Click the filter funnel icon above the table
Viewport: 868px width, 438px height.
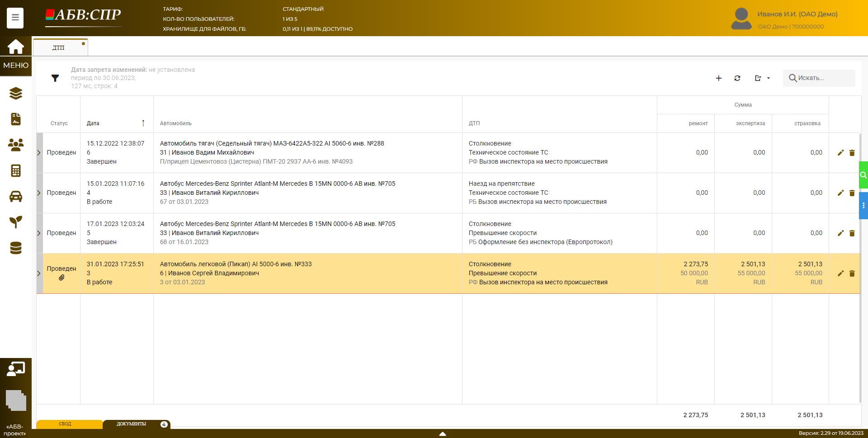pyautogui.click(x=55, y=78)
